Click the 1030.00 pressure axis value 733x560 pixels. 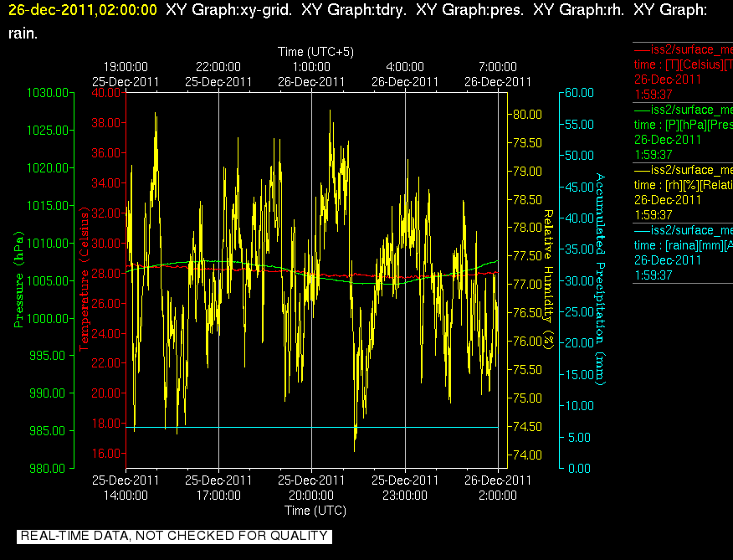[x=48, y=93]
